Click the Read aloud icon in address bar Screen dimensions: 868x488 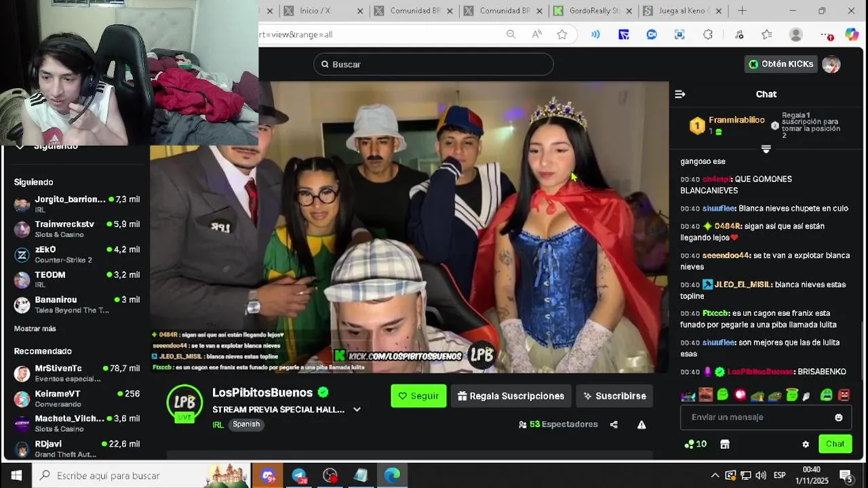(x=537, y=35)
